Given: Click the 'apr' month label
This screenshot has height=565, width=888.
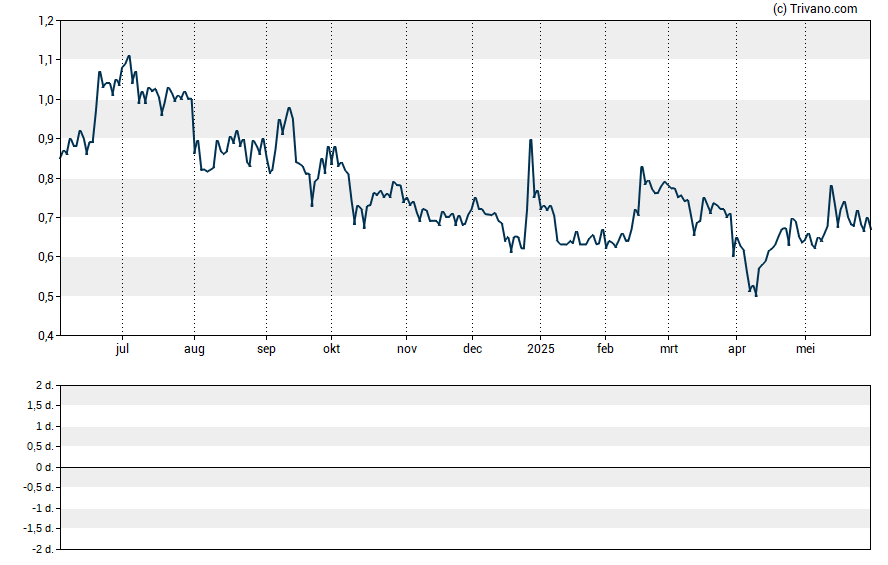Looking at the screenshot, I should [x=737, y=349].
